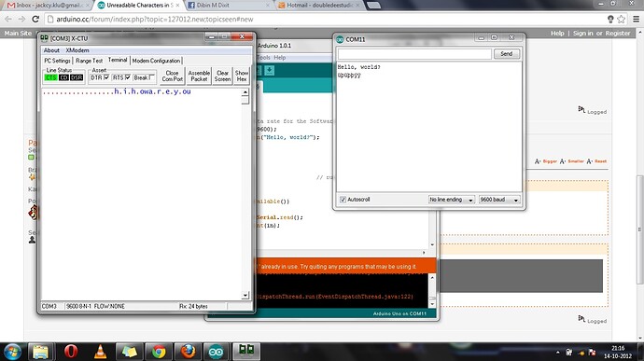
Task: Switch to the Range Test tab
Action: pos(89,61)
